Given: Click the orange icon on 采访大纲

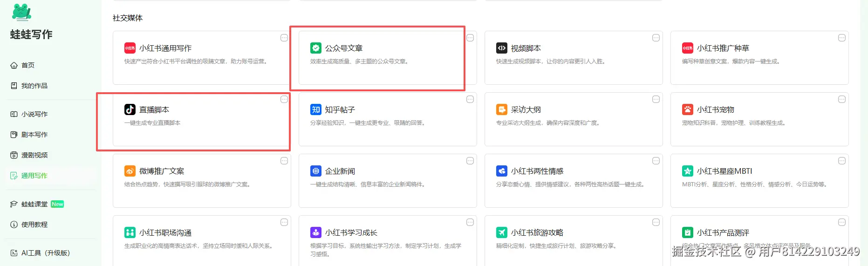Looking at the screenshot, I should [x=502, y=109].
